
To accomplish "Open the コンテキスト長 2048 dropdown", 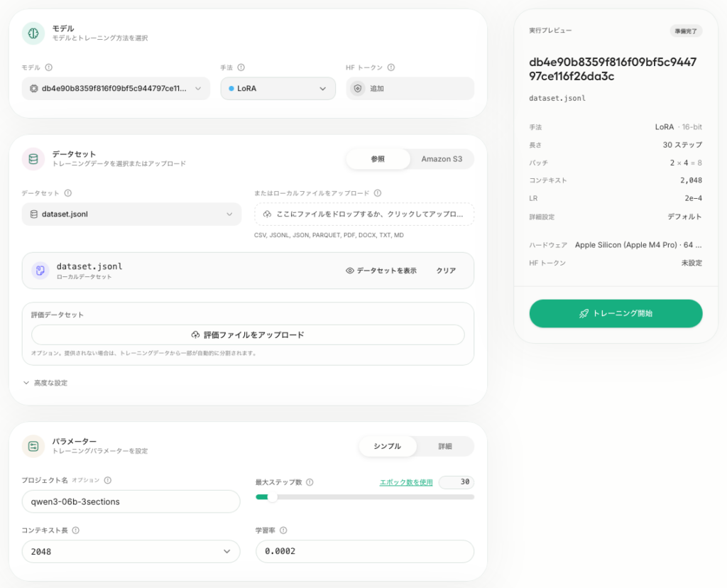I will [x=131, y=551].
